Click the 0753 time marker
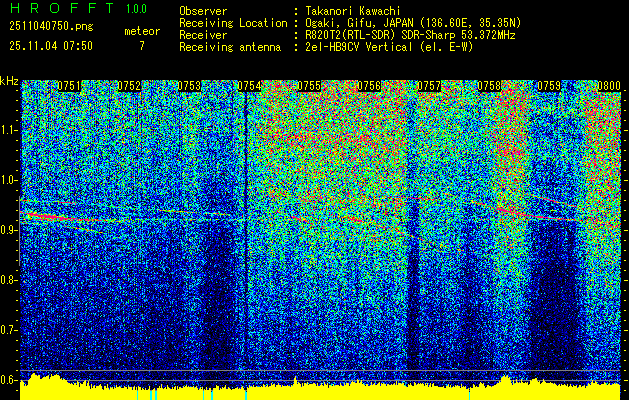This screenshot has width=629, height=400. pos(189,86)
